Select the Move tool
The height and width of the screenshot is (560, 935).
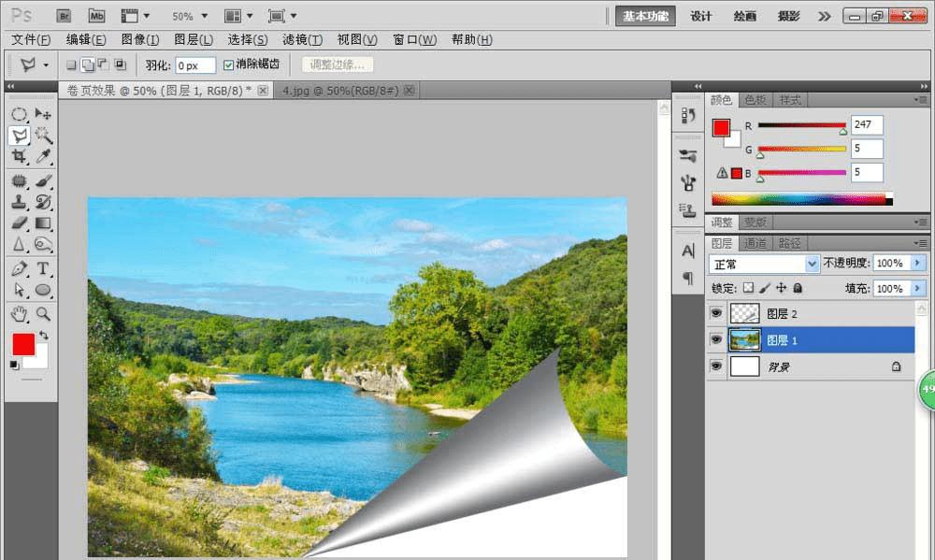point(43,114)
